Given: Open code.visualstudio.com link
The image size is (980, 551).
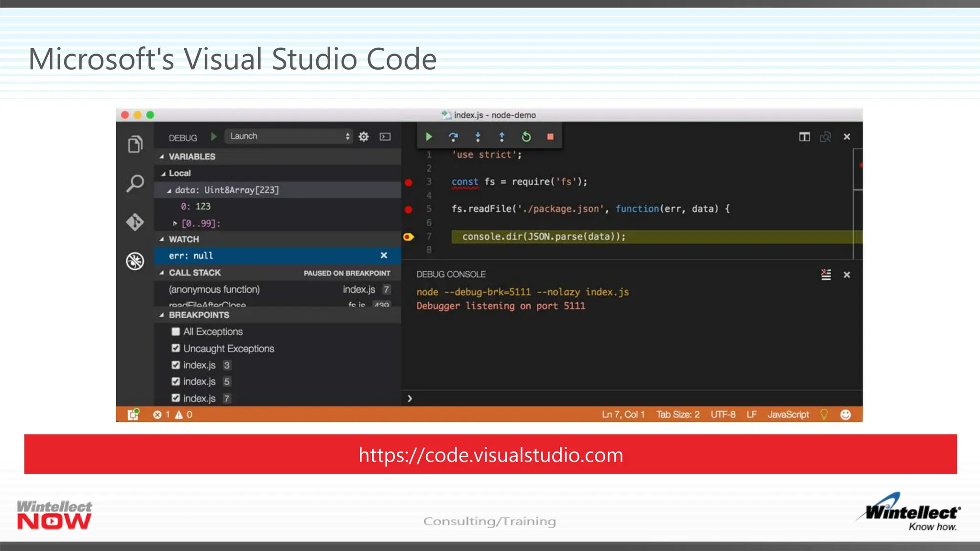Looking at the screenshot, I should click(x=491, y=455).
